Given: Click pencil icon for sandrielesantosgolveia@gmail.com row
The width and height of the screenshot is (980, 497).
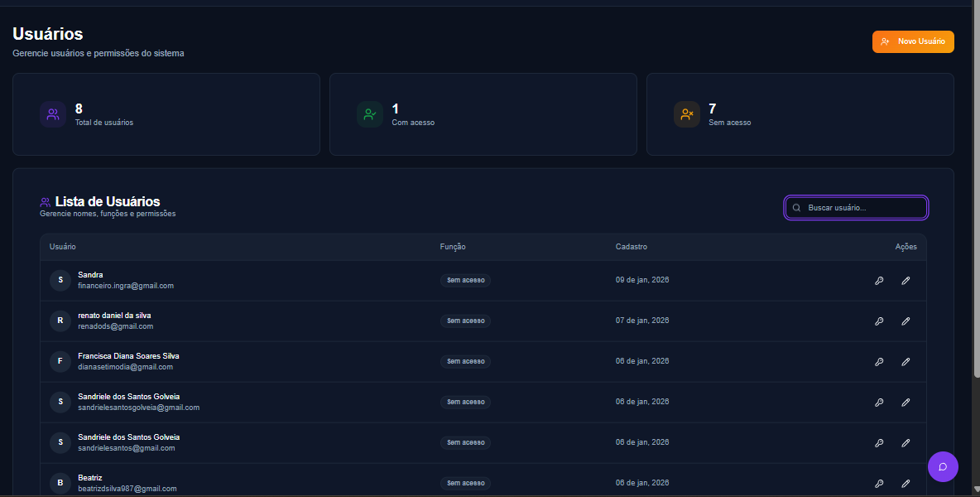Looking at the screenshot, I should (906, 403).
